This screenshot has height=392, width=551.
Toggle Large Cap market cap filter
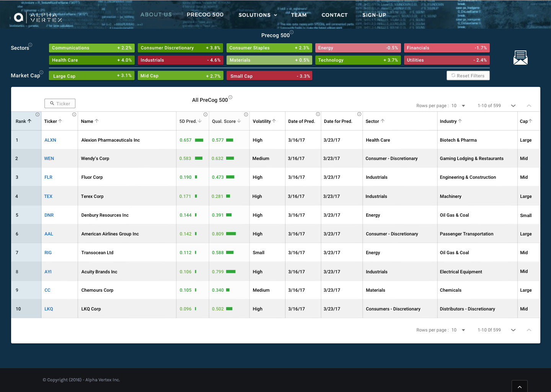pyautogui.click(x=92, y=76)
